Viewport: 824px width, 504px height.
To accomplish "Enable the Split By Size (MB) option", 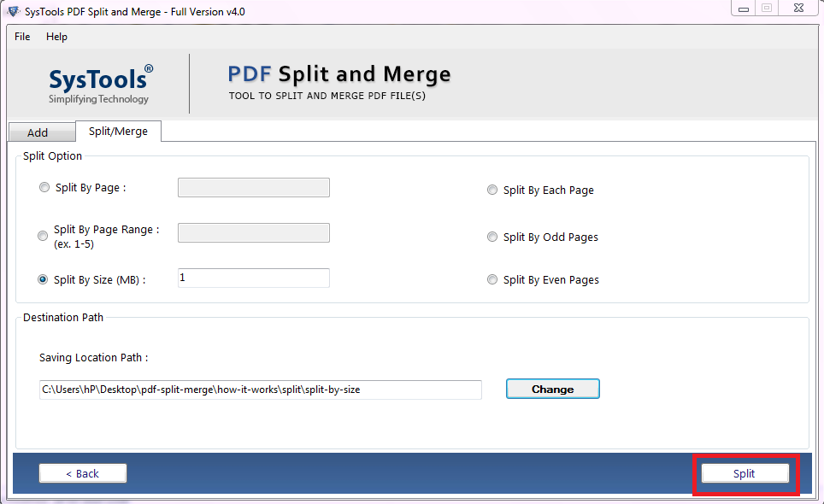I will 43,278.
